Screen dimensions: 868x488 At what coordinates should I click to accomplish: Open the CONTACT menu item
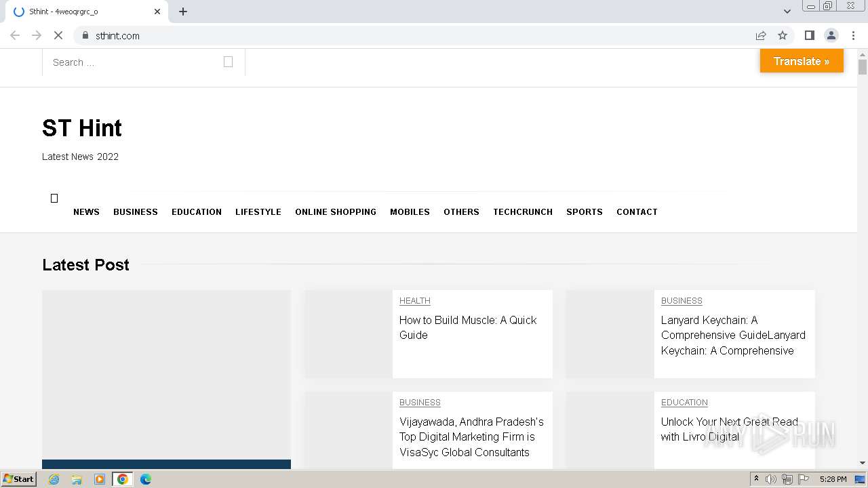click(637, 212)
